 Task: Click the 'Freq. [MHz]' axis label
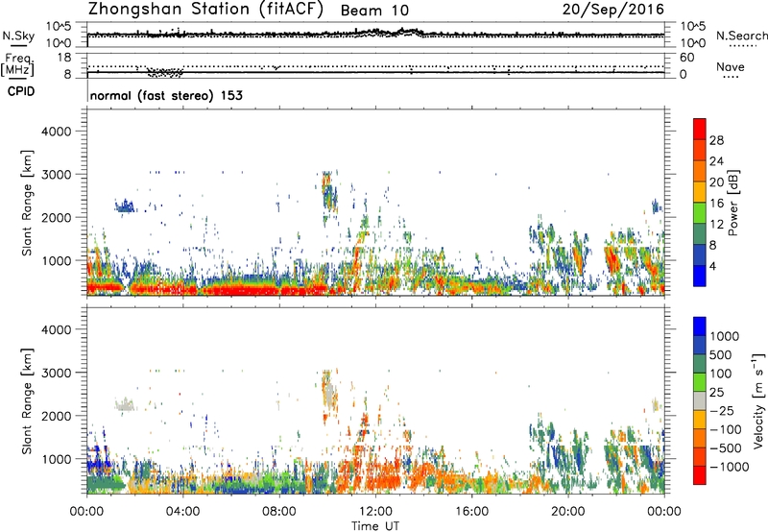point(17,65)
